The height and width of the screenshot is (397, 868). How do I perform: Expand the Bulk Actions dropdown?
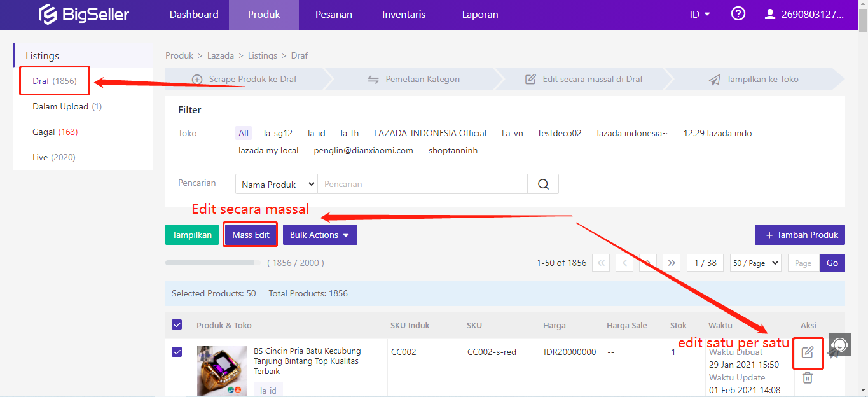320,235
